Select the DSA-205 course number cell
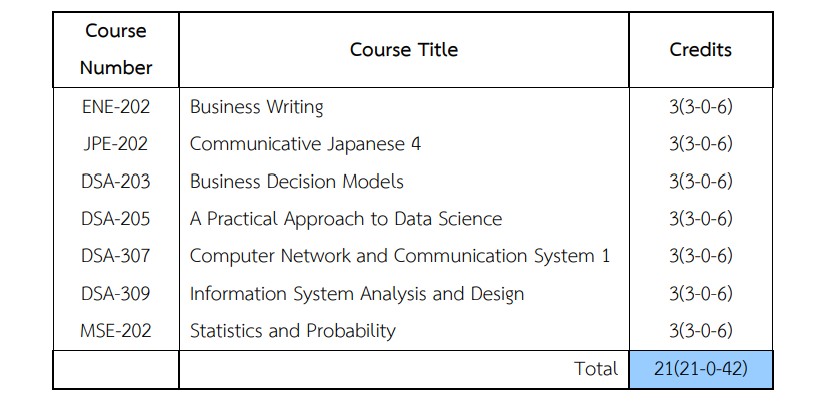 pyautogui.click(x=116, y=218)
